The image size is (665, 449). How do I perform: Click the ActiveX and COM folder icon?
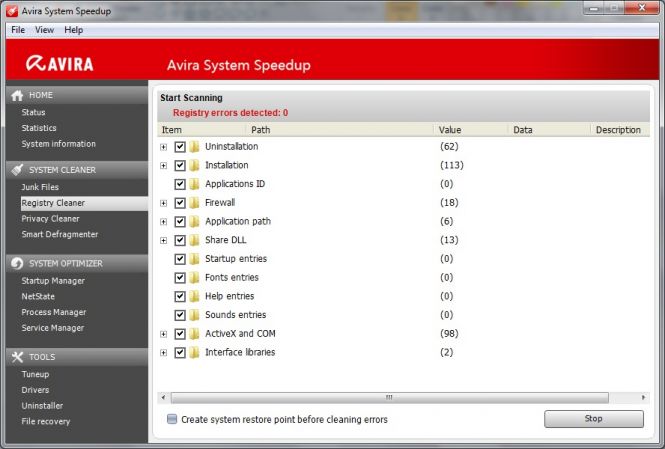[x=194, y=334]
